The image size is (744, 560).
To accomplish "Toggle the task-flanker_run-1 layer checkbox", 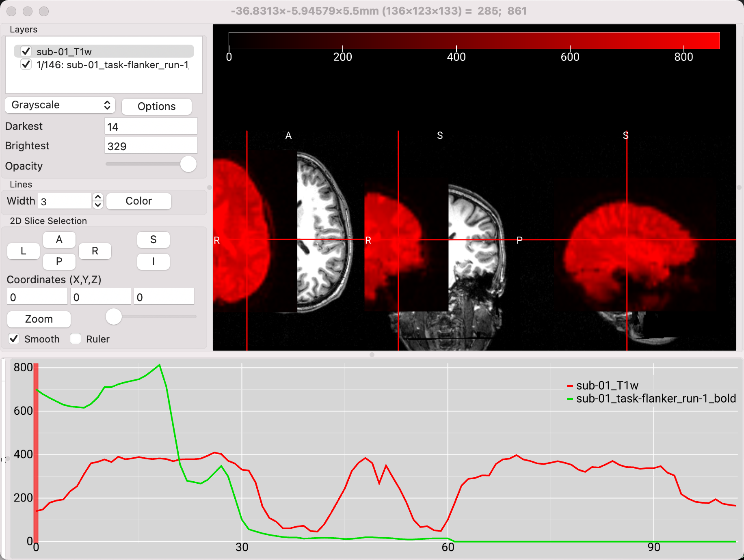I will tap(26, 64).
